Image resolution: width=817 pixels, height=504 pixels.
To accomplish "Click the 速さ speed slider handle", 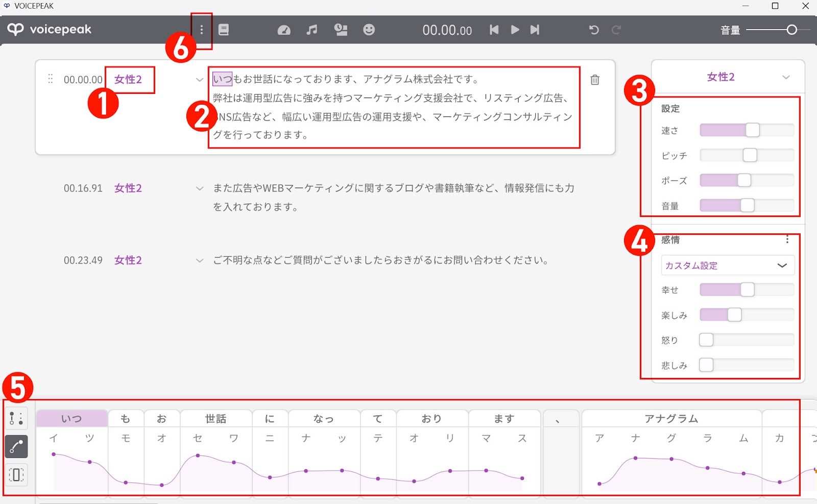I will click(x=752, y=130).
